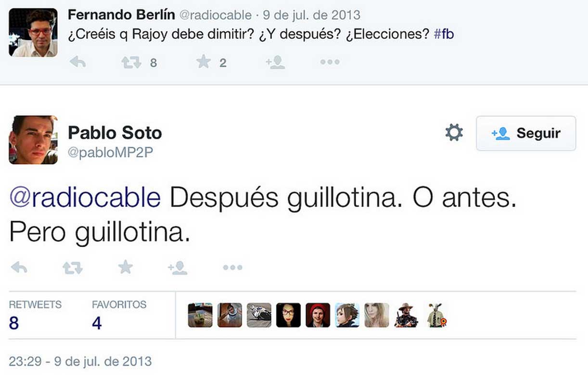Open the tweet timestamp 23:29 link
The width and height of the screenshot is (588, 375).
tap(80, 361)
